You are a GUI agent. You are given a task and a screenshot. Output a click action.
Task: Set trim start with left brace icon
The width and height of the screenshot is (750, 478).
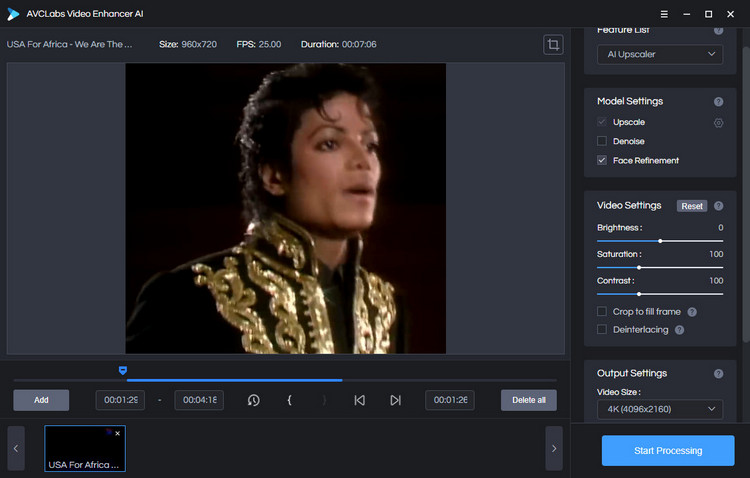click(289, 400)
